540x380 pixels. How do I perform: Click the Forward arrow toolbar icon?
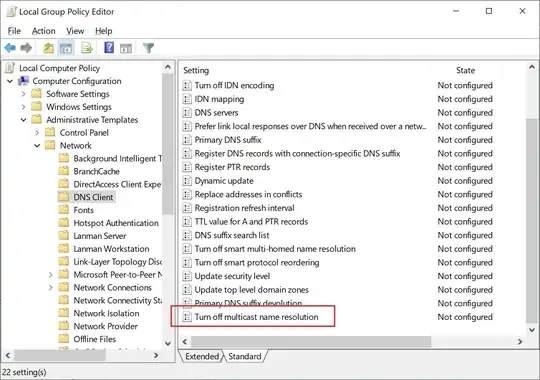[x=26, y=48]
